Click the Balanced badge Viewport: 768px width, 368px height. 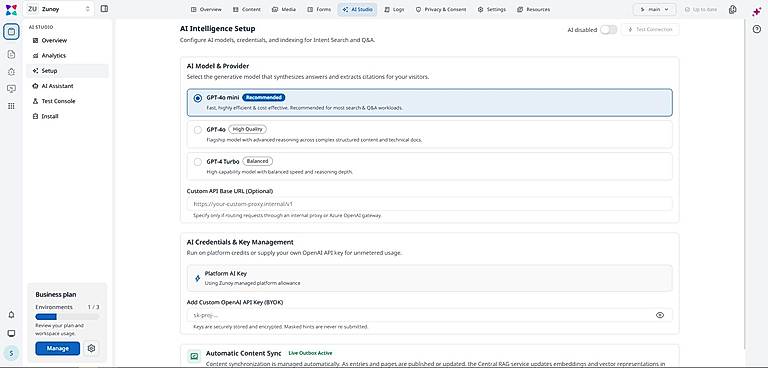[258, 161]
